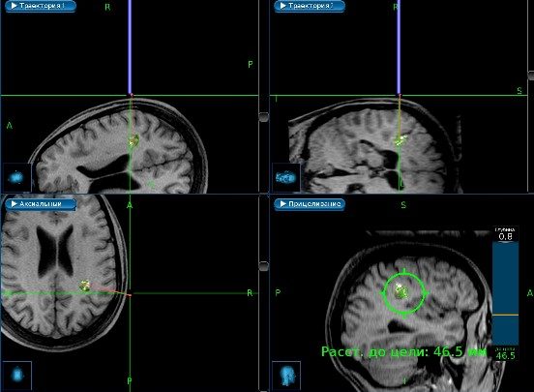Click the orange line on the blue depth gauge

505,315
